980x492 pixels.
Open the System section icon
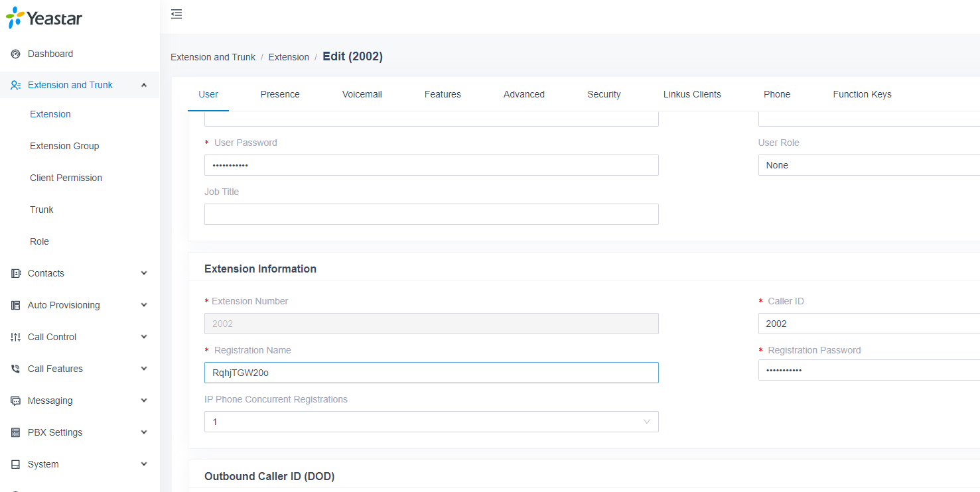(14, 464)
